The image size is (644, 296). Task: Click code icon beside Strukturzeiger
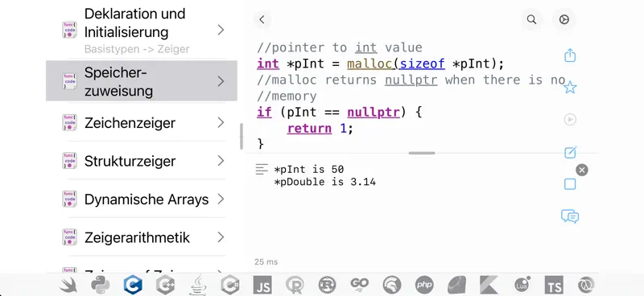coord(69,161)
